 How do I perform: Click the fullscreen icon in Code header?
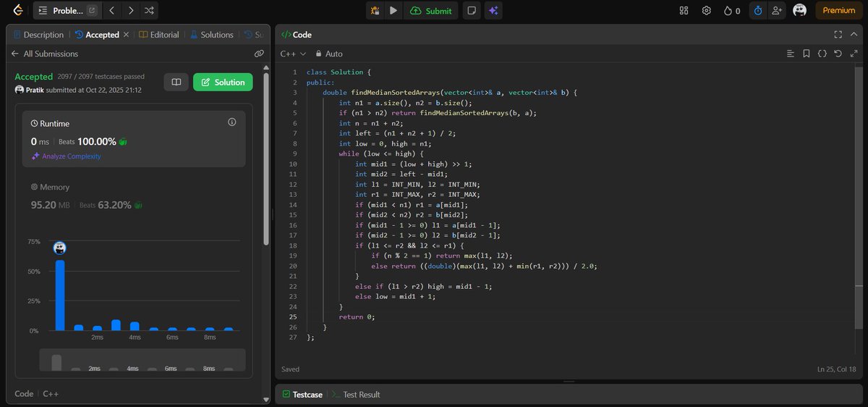pyautogui.click(x=838, y=34)
